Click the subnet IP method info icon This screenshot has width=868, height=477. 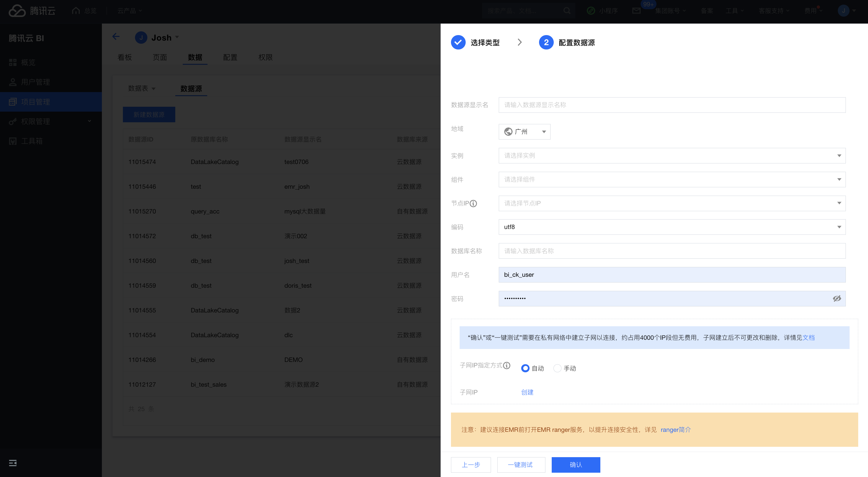(x=507, y=365)
